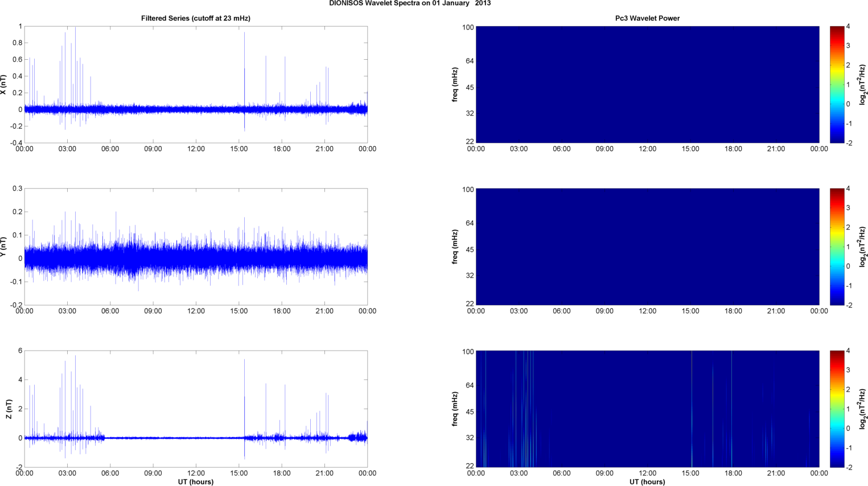Click the middle spectrogram's colorbar
The height and width of the screenshot is (486, 868).
pyautogui.click(x=837, y=247)
